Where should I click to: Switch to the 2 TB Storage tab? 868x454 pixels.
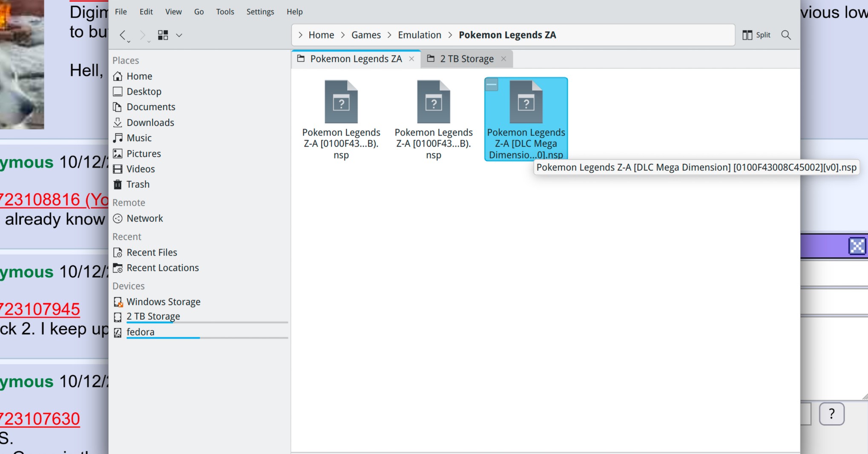coord(466,59)
